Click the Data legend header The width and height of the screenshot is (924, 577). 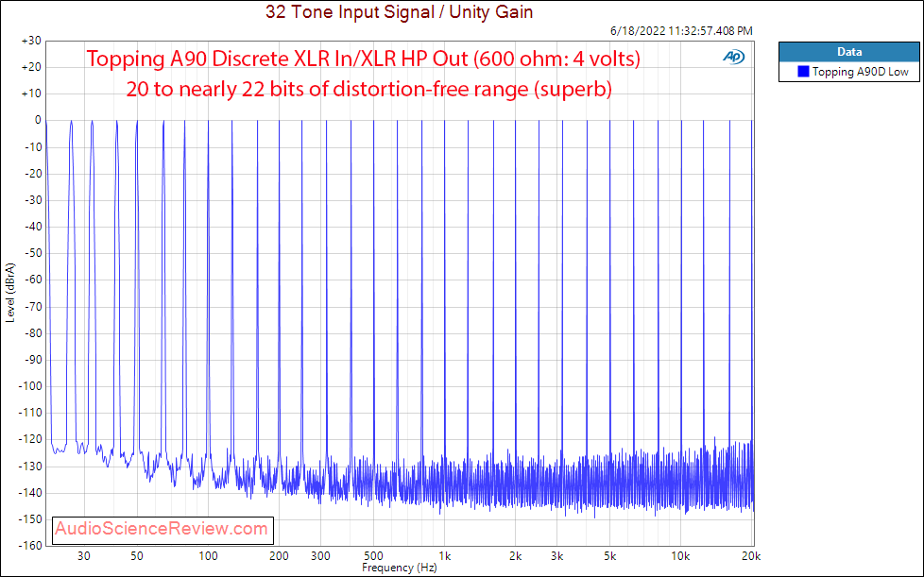849,52
